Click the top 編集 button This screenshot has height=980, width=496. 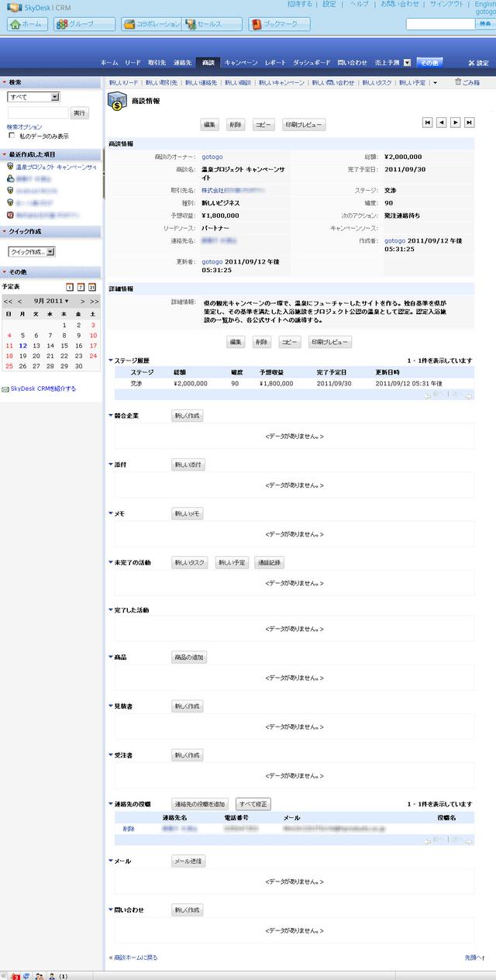210,125
